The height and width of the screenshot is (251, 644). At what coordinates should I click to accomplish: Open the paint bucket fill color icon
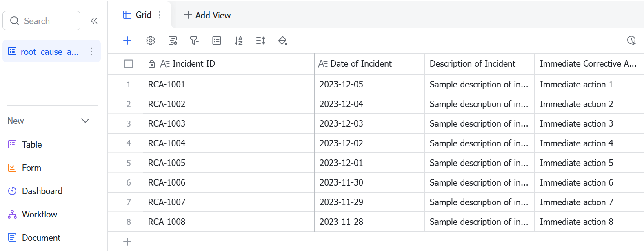point(283,40)
